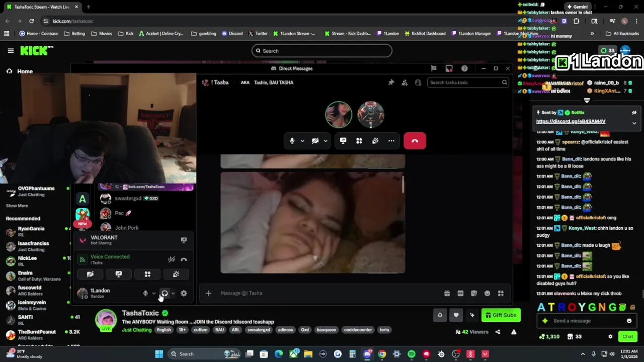Viewport: 644px width, 362px height.
Task: Open the soundboard in the call controls
Action: (375, 141)
